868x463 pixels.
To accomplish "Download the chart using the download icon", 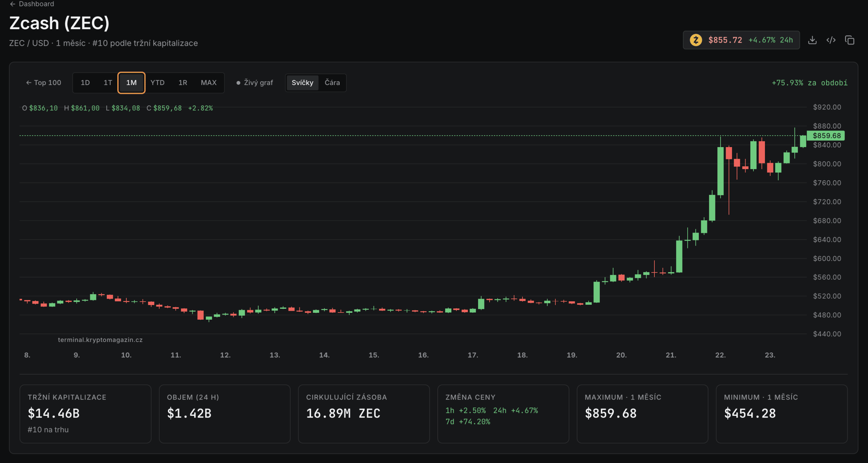I will click(x=812, y=40).
